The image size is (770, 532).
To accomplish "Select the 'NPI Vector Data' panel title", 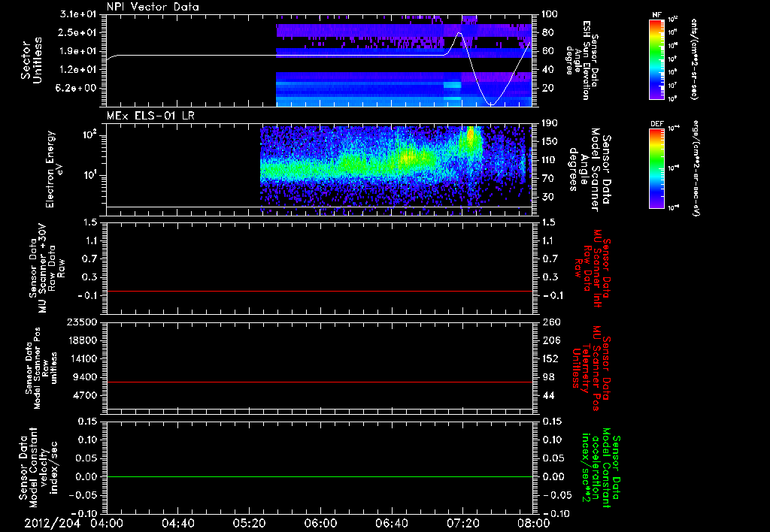I will tap(153, 7).
